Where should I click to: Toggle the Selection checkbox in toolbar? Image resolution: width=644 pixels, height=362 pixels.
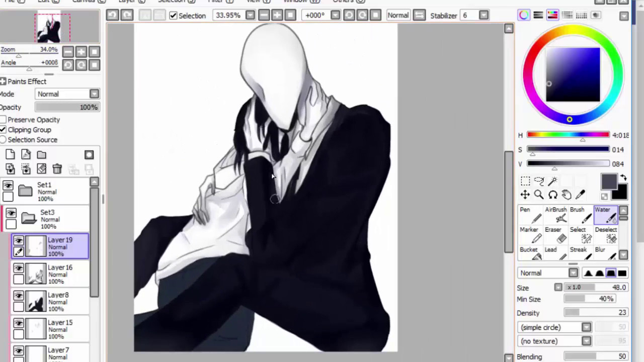174,16
